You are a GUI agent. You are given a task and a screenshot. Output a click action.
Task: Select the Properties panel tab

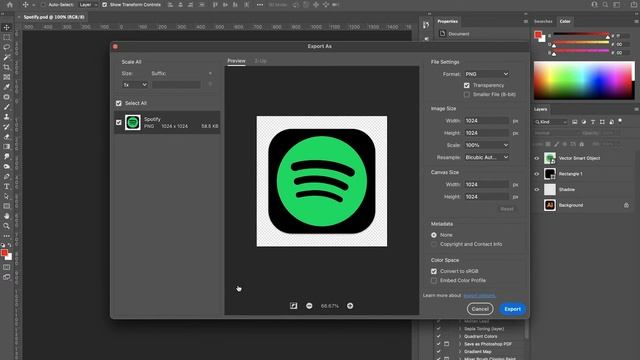click(x=447, y=21)
